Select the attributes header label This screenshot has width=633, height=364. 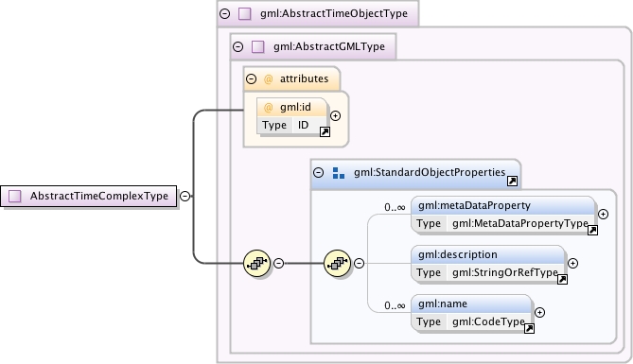pyautogui.click(x=304, y=78)
